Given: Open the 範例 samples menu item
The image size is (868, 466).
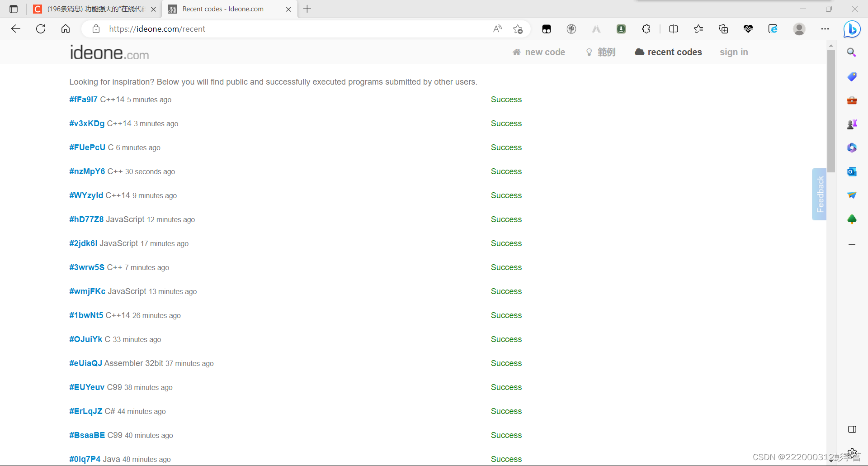Looking at the screenshot, I should click(601, 52).
